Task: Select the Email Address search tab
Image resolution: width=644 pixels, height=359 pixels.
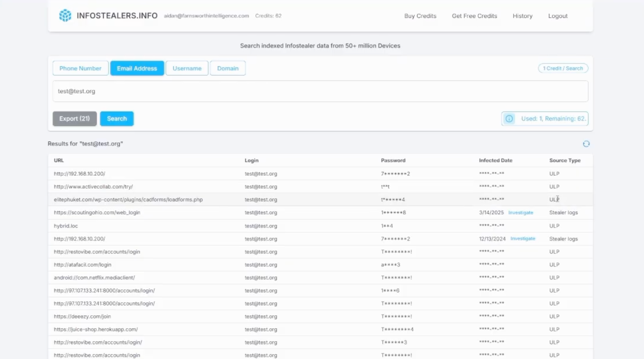Action: click(x=137, y=68)
